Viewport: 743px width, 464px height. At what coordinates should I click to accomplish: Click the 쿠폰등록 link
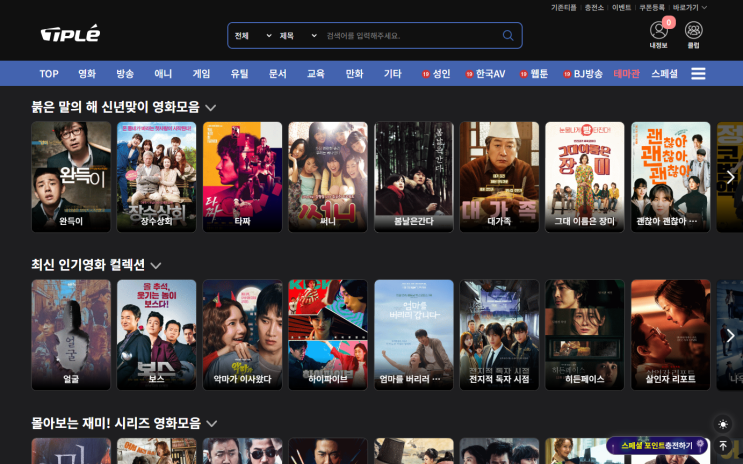(x=652, y=8)
